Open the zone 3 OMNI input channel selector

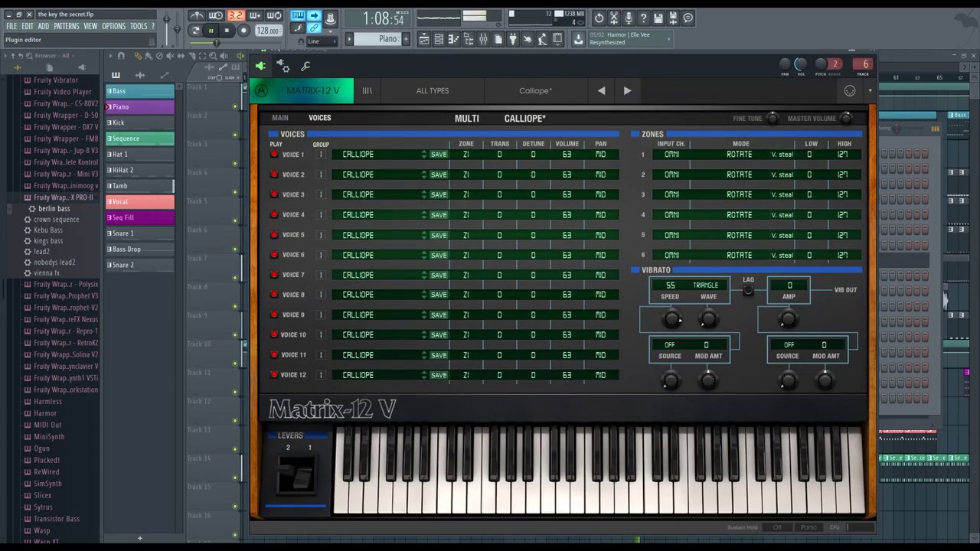(672, 194)
